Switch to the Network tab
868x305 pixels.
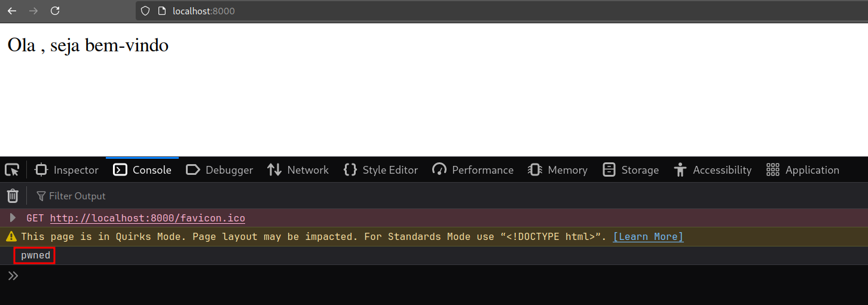298,170
